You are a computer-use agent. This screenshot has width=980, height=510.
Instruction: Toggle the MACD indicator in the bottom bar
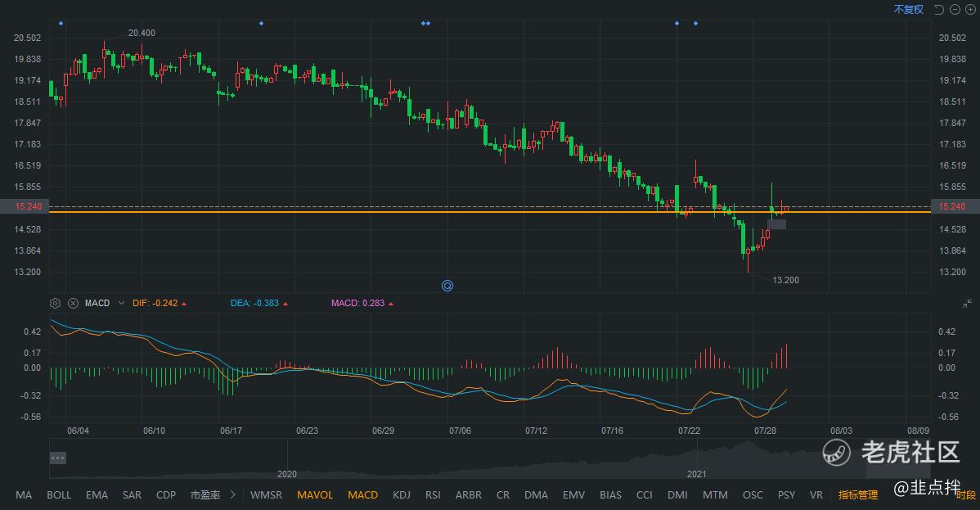pos(362,494)
